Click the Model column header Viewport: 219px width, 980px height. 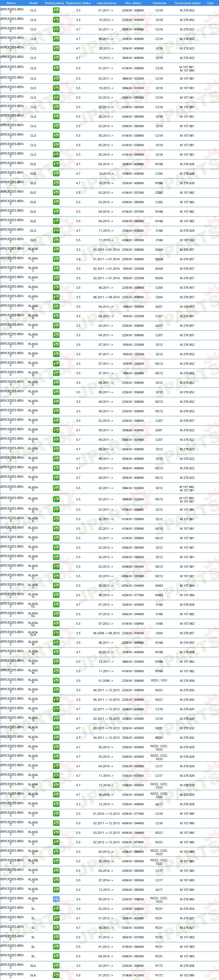pyautogui.click(x=33, y=3)
